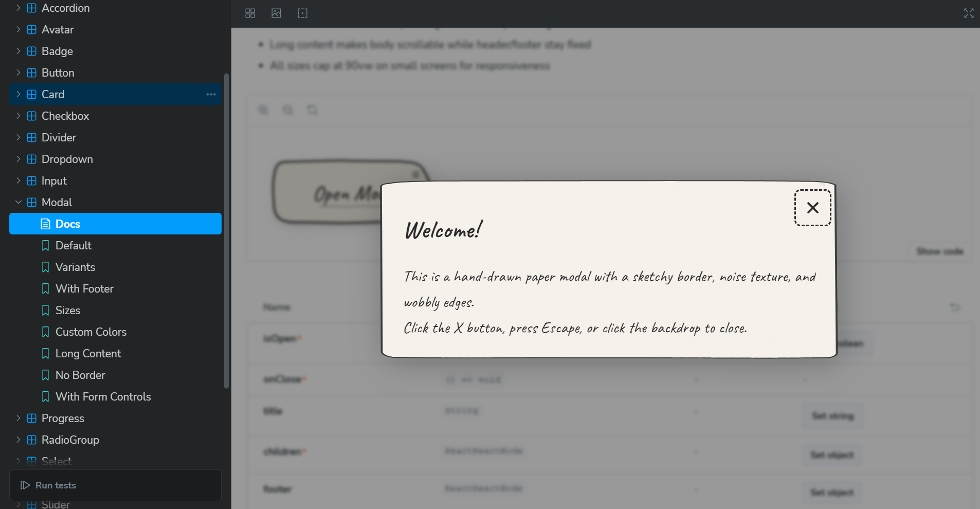Click the Sizes story bookmark icon

(x=45, y=310)
